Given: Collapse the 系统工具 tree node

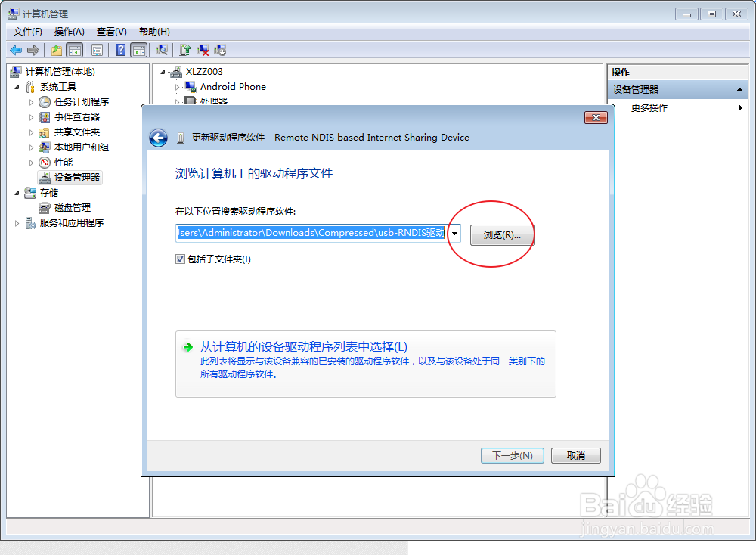Looking at the screenshot, I should [17, 87].
